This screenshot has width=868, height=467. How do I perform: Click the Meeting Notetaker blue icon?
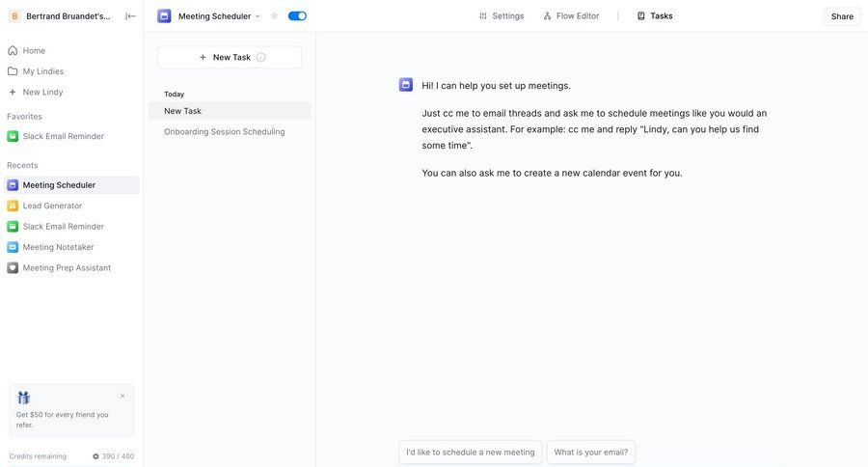pyautogui.click(x=13, y=247)
